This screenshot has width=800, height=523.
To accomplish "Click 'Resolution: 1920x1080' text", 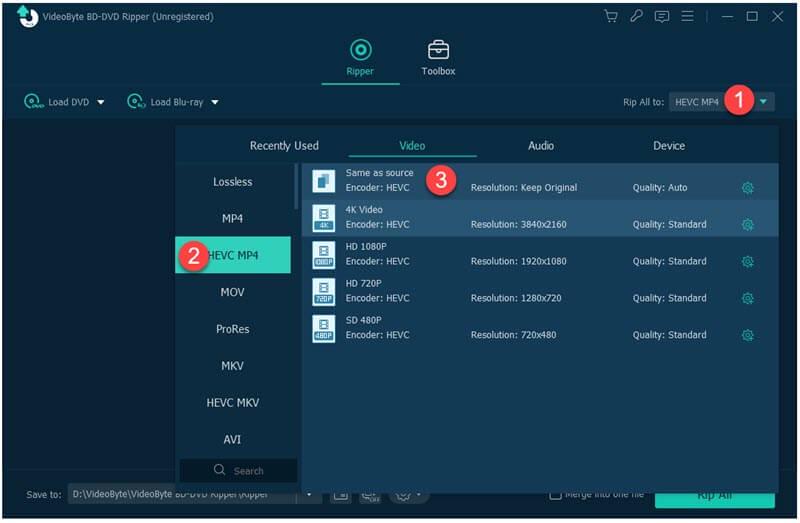I will (518, 261).
